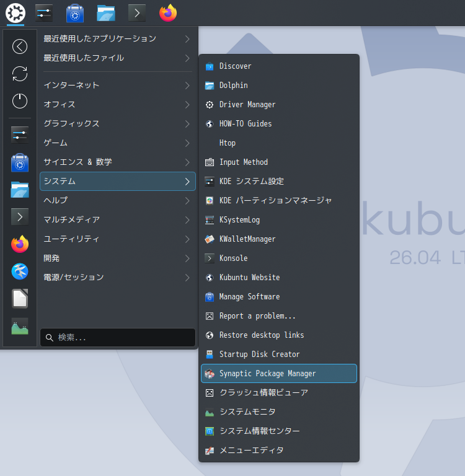Open Dolphin favorite in launcher sidebar
Image resolution: width=465 pixels, height=476 pixels.
20,190
